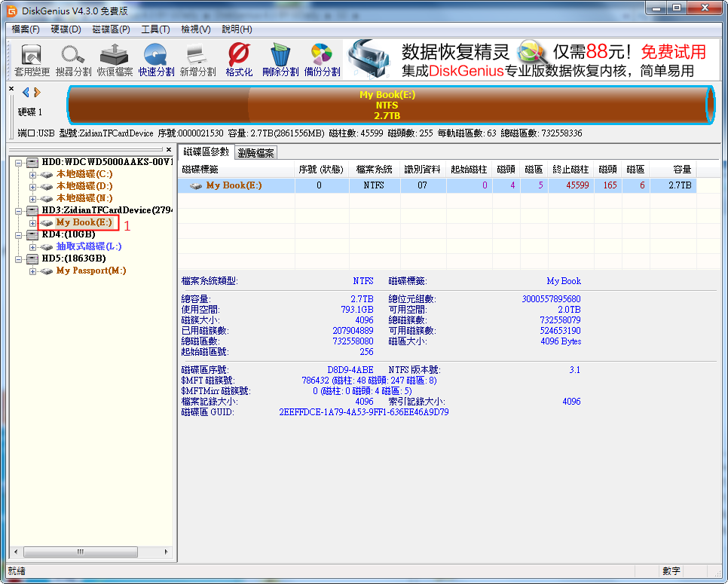Image resolution: width=728 pixels, height=584 pixels.
Task: Click the drive icon of 本地磁碟(D:)
Action: [x=47, y=187]
